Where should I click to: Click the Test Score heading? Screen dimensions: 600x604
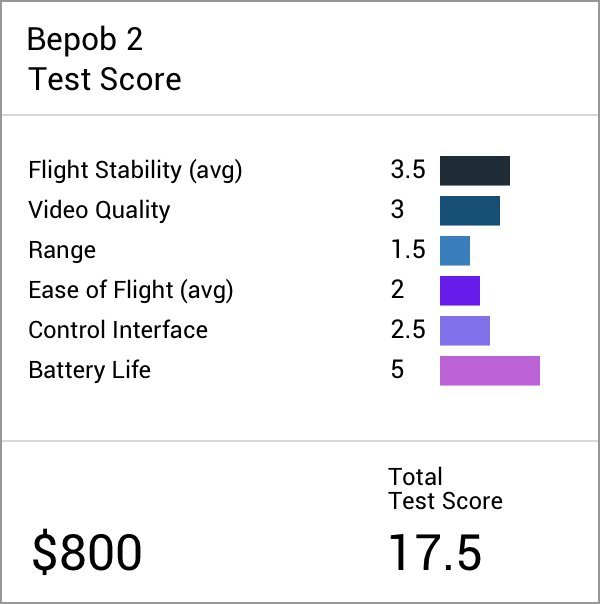click(x=105, y=79)
